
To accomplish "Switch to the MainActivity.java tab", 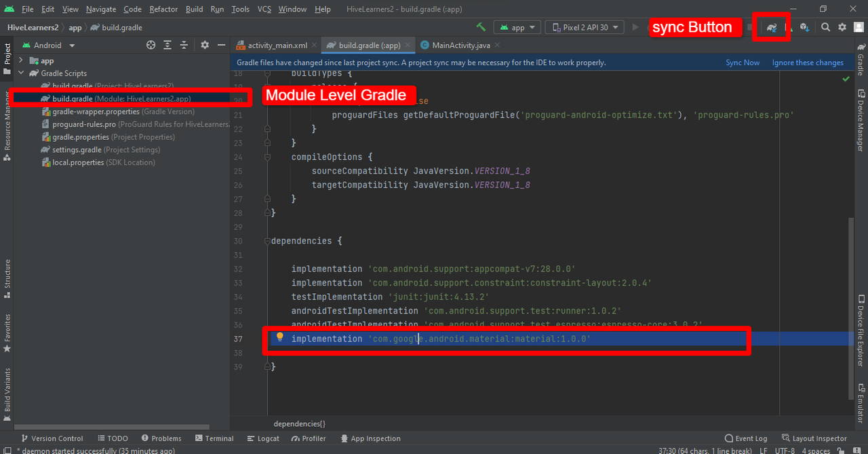I will pyautogui.click(x=459, y=45).
